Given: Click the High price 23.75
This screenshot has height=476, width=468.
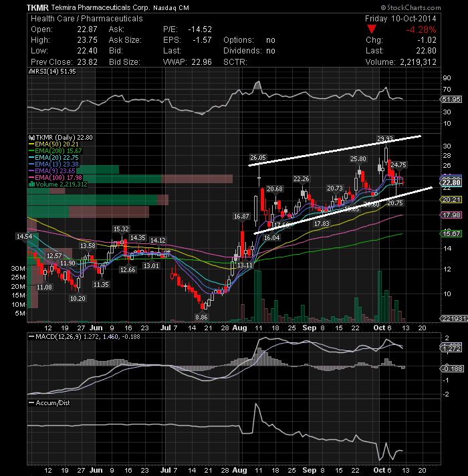Looking at the screenshot, I should 87,40.
